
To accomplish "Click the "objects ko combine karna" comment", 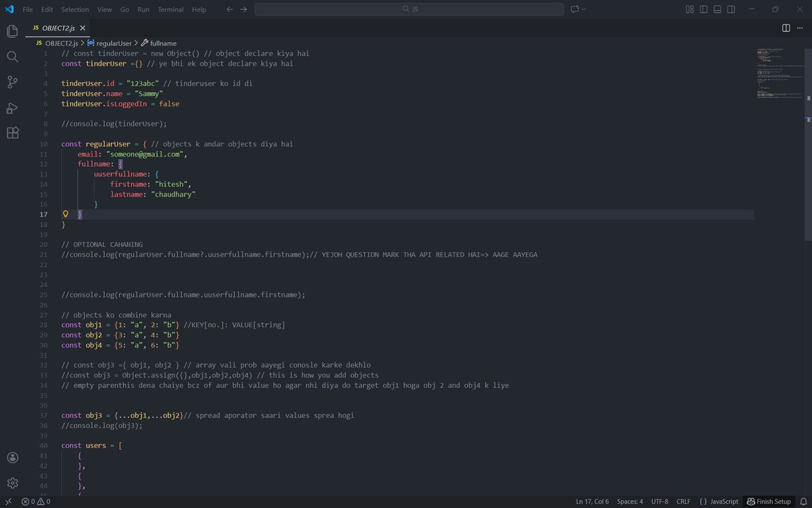I will 116,315.
